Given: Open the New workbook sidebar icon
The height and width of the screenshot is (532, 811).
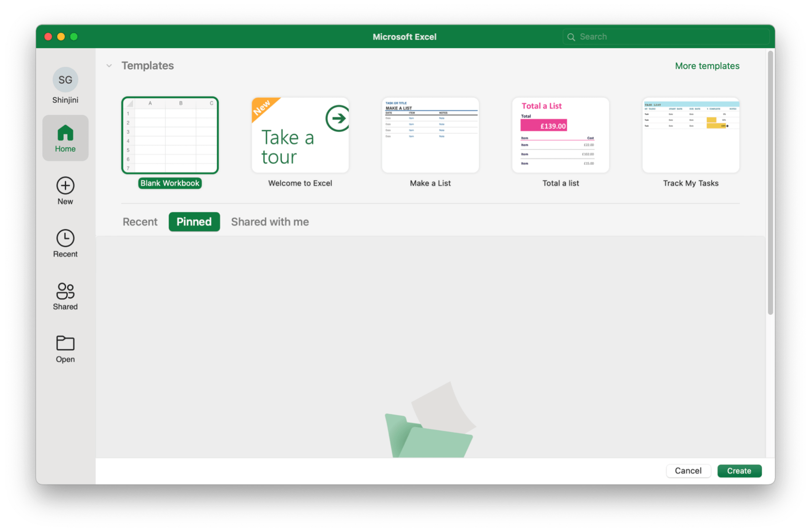Looking at the screenshot, I should click(x=65, y=186).
